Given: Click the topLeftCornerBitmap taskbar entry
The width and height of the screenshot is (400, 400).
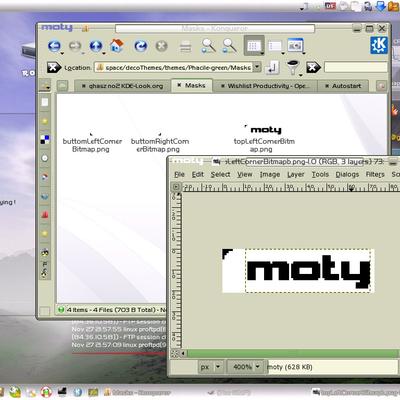Looking at the screenshot, I should [x=355, y=392].
